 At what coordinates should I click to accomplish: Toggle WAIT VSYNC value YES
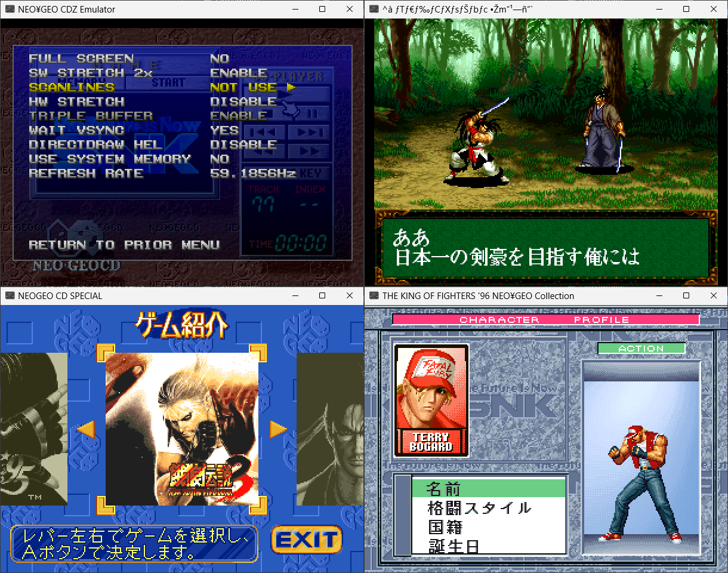[x=224, y=130]
